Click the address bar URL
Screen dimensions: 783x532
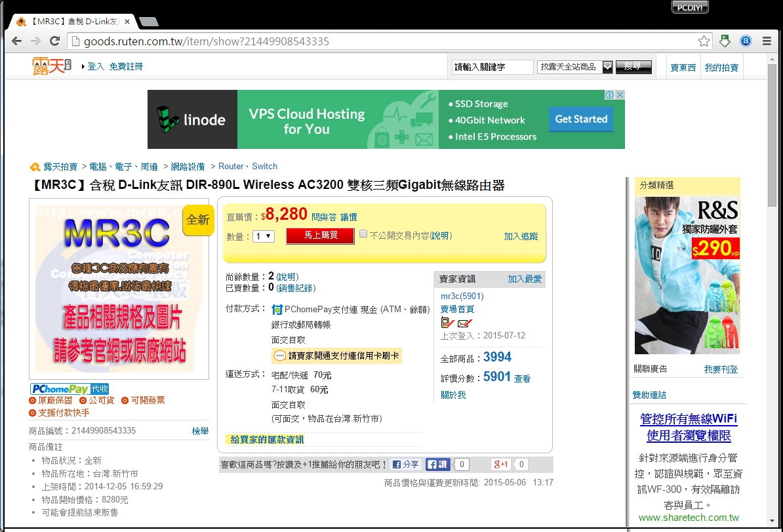coord(206,41)
